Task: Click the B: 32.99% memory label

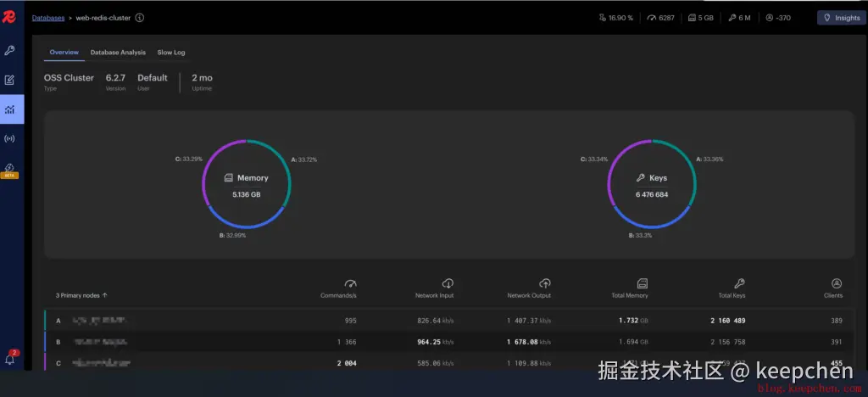Action: [x=232, y=235]
